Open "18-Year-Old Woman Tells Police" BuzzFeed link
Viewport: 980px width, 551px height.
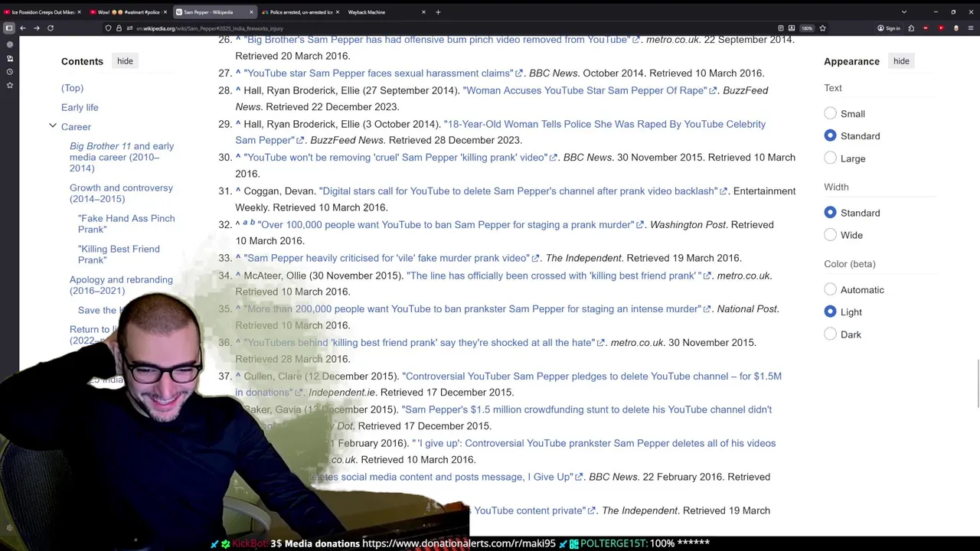tap(500, 132)
